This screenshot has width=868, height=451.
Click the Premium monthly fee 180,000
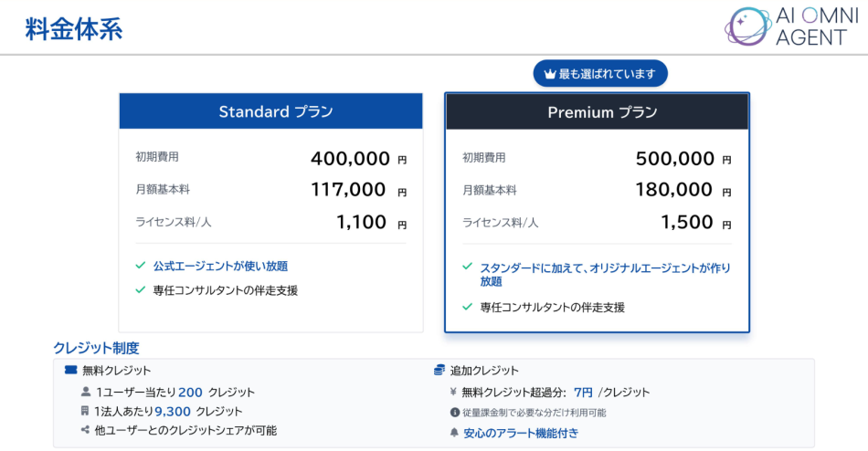tap(673, 190)
